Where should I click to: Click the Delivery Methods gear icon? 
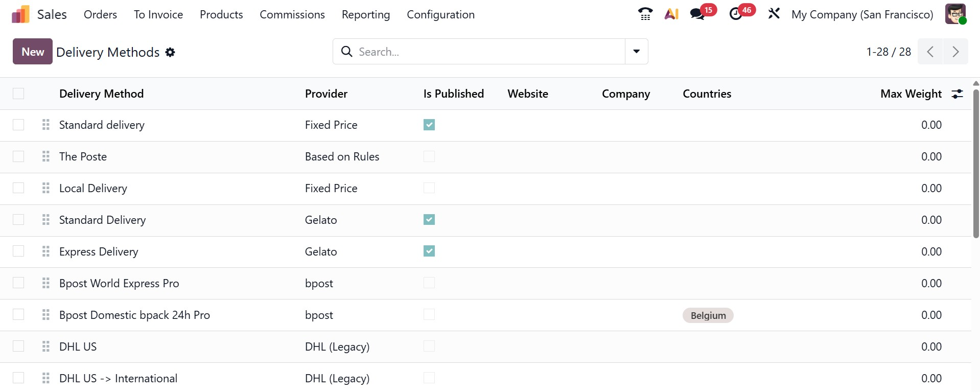(170, 52)
